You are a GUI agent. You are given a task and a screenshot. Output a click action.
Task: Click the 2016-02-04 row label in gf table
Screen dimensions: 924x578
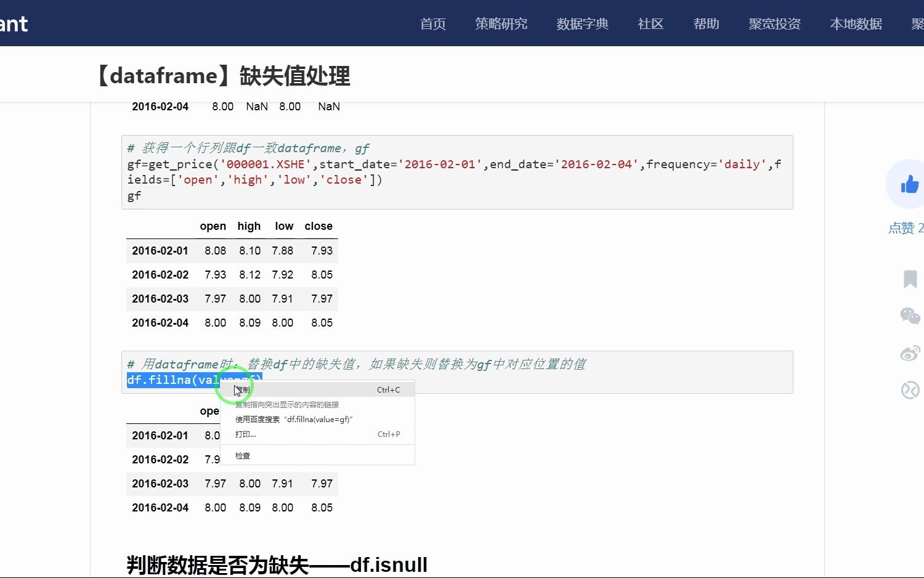[160, 323]
